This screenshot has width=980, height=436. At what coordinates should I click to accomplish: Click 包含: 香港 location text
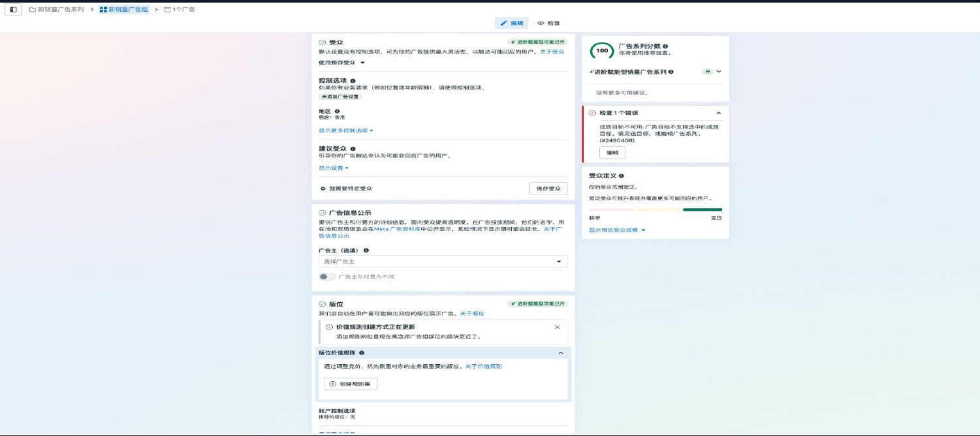(x=332, y=117)
